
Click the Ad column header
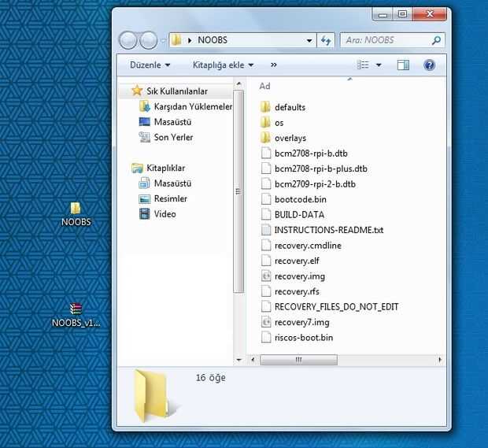[x=264, y=87]
